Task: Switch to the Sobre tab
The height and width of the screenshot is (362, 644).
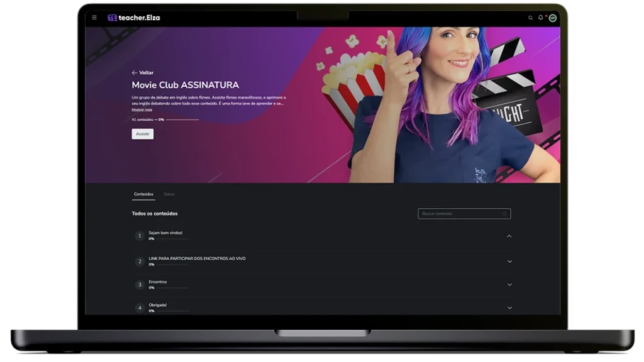Action: [x=169, y=194]
